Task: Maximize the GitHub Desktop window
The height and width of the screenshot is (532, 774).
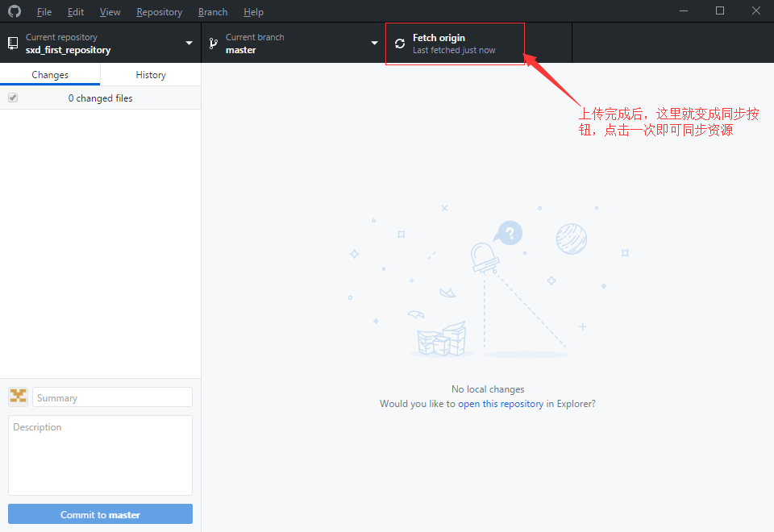Action: [720, 10]
